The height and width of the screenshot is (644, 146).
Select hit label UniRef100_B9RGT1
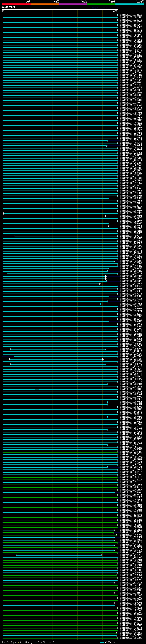coord(131,30)
